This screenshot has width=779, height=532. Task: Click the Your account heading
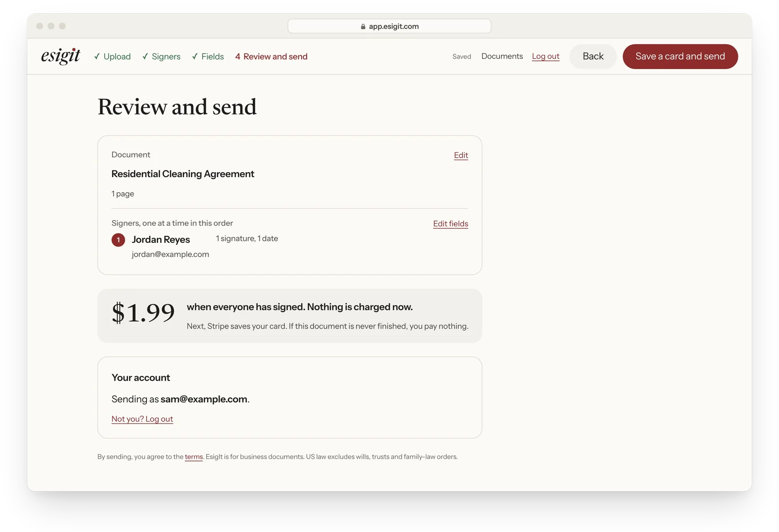141,378
